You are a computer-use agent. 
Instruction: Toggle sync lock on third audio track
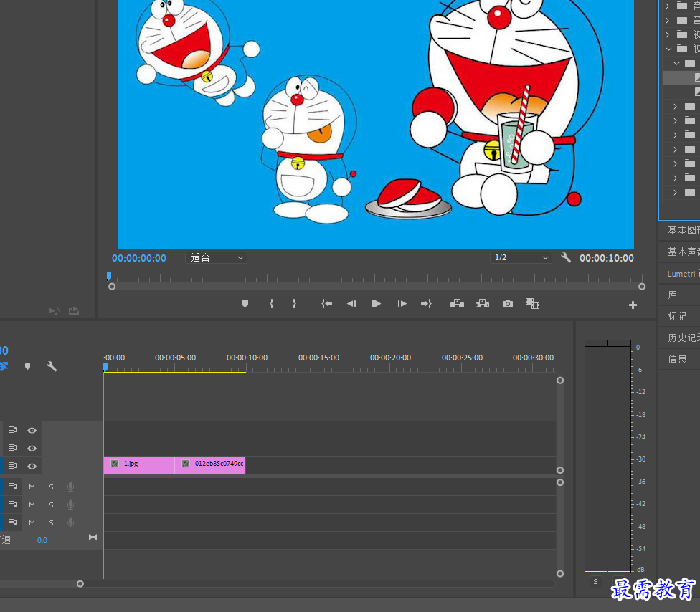(x=12, y=522)
